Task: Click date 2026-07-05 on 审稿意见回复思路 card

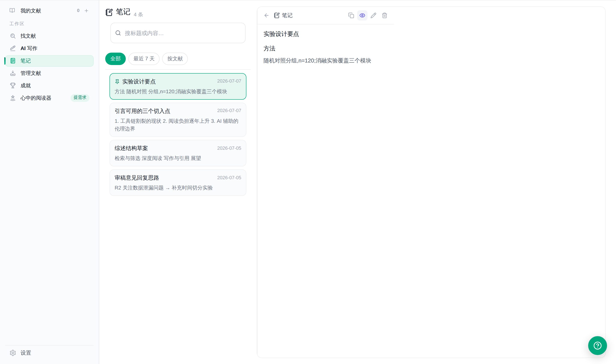Action: pyautogui.click(x=229, y=178)
